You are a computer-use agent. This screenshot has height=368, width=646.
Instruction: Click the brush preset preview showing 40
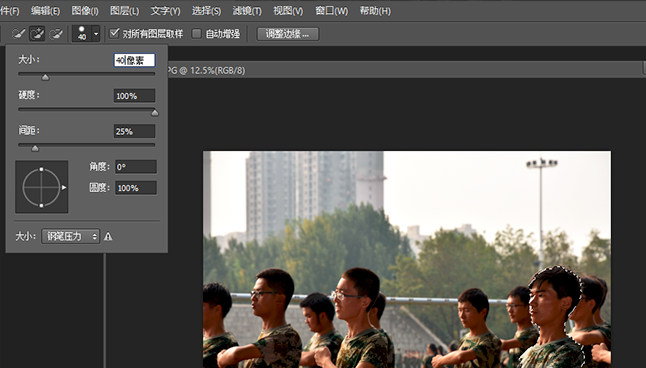82,33
